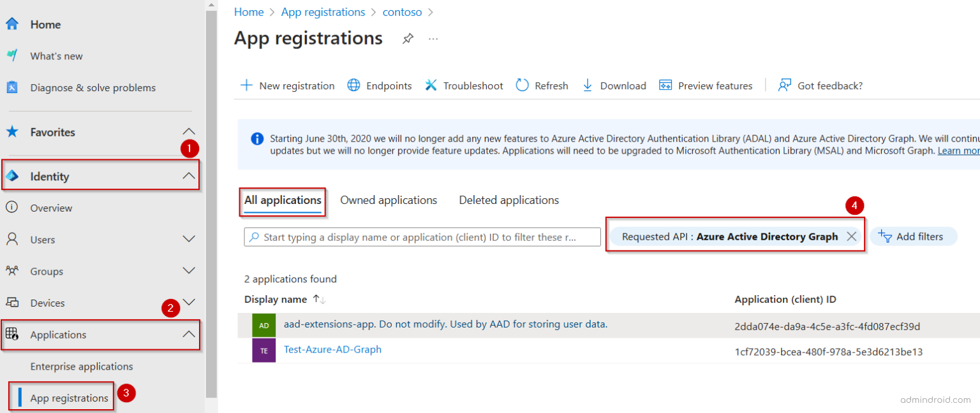Click Diagnose & solve problems label
980x413 pixels.
[93, 87]
